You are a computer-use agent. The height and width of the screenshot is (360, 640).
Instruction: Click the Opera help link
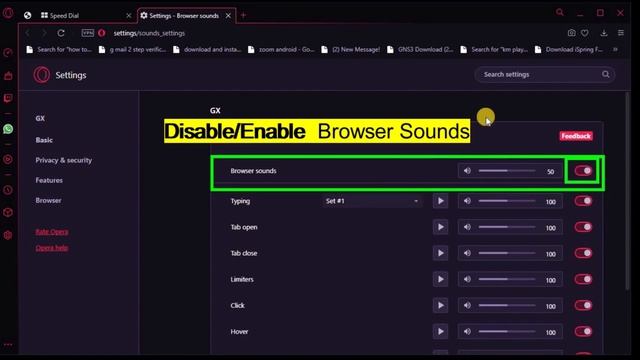pyautogui.click(x=52, y=248)
